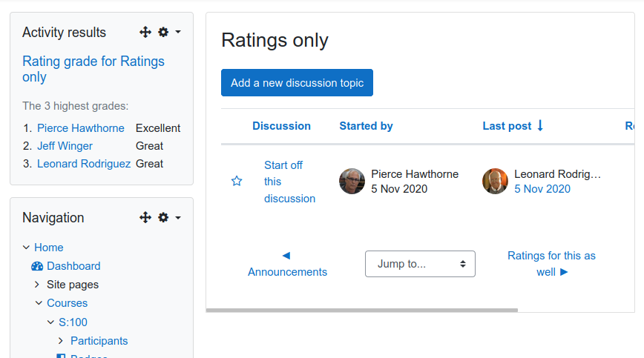The width and height of the screenshot is (644, 358).
Task: Open Leonard Rodriguez's profile in highest grades
Action: click(84, 164)
